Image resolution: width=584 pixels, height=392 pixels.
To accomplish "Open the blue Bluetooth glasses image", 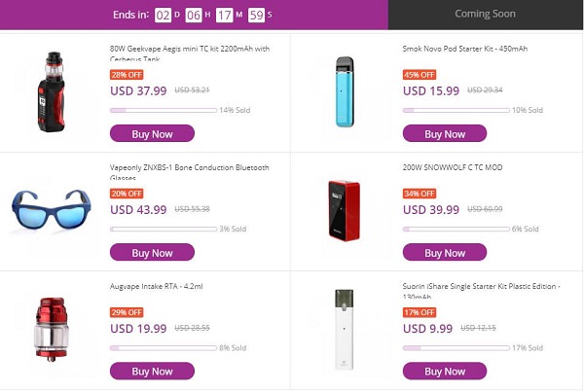I will pos(50,205).
